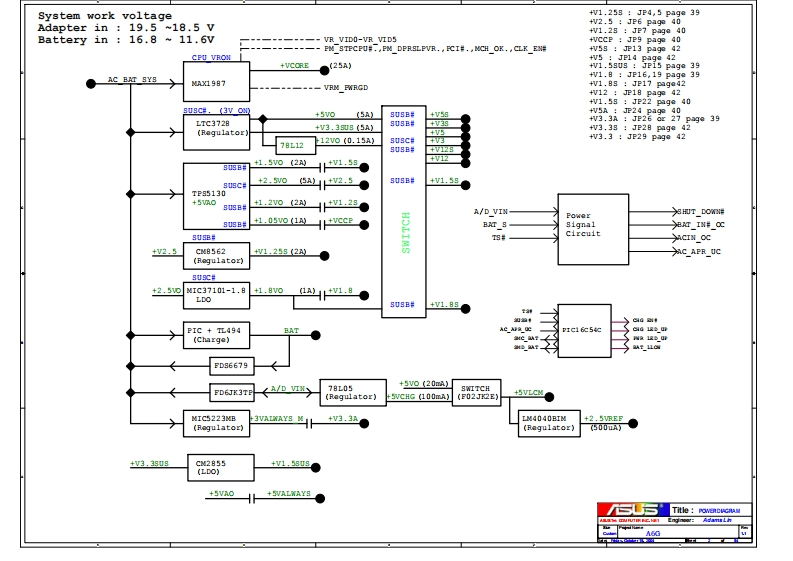Click the 78L05 regulator block

[x=350, y=392]
